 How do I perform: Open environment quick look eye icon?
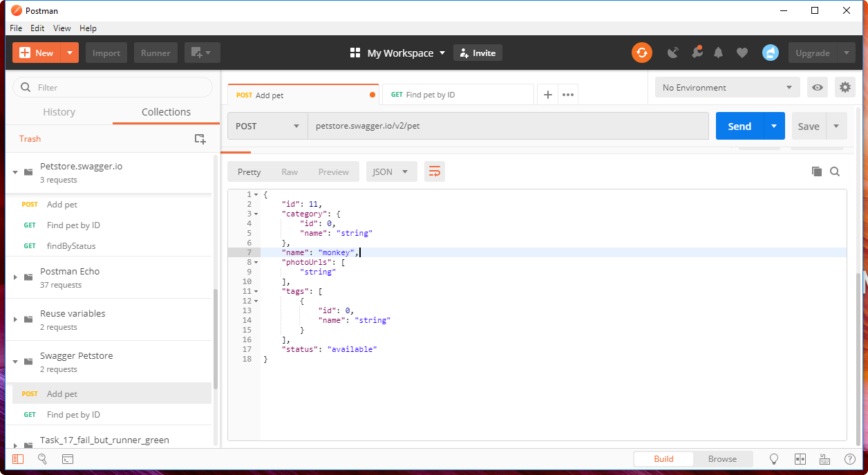[818, 88]
